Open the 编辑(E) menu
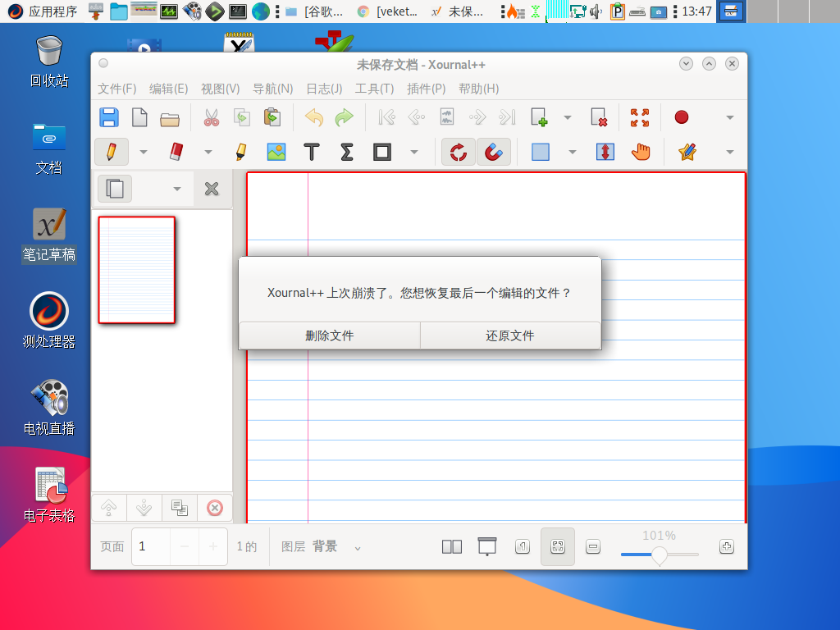Screen dimensions: 840x630 [168, 89]
